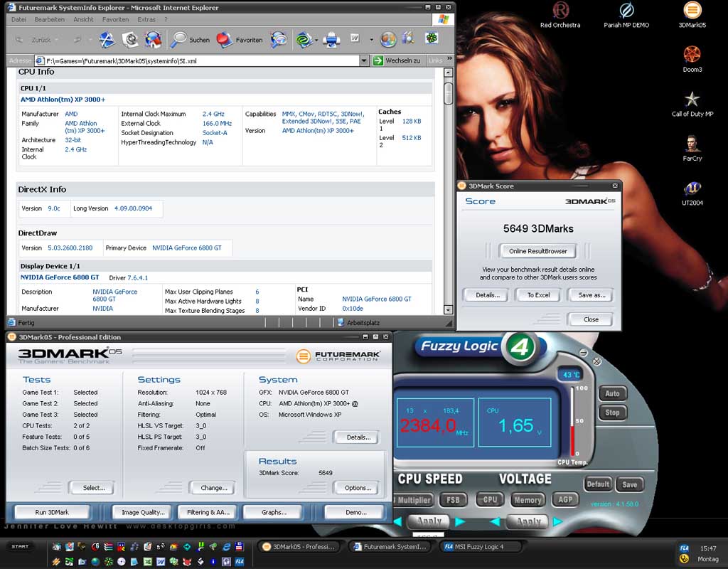Image resolution: width=728 pixels, height=569 pixels.
Task: Select AGP voltage in Fuzzy Logic
Action: (565, 500)
